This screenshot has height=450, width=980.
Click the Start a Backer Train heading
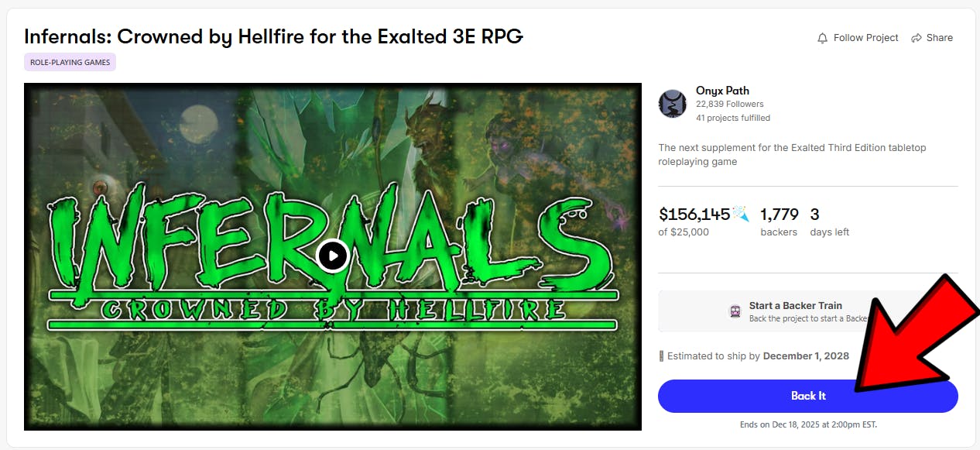tap(795, 306)
